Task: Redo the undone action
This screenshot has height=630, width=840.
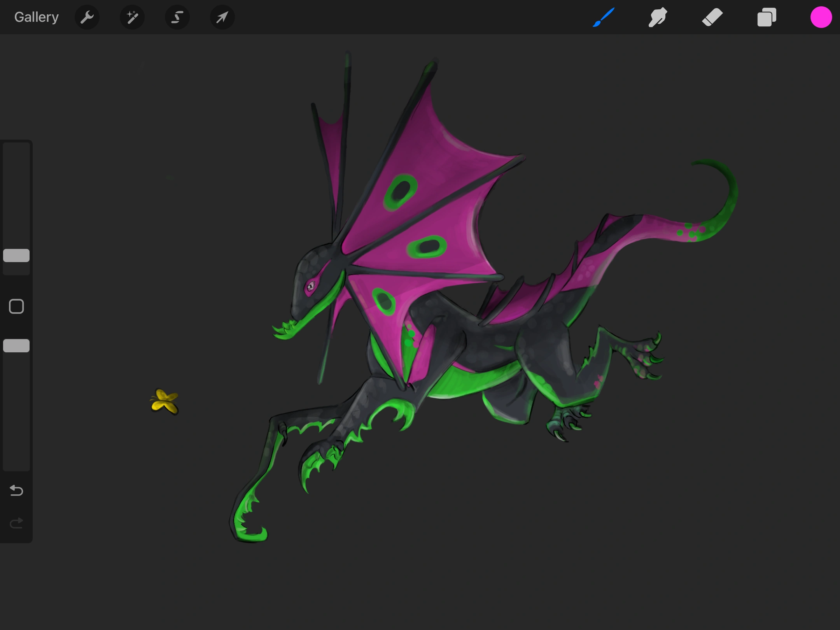Action: click(16, 523)
